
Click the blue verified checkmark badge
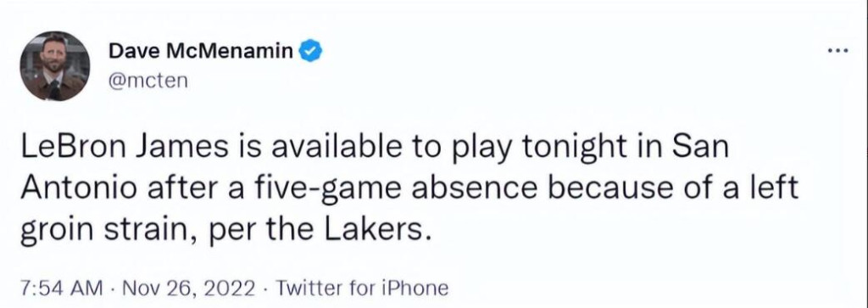click(x=310, y=52)
